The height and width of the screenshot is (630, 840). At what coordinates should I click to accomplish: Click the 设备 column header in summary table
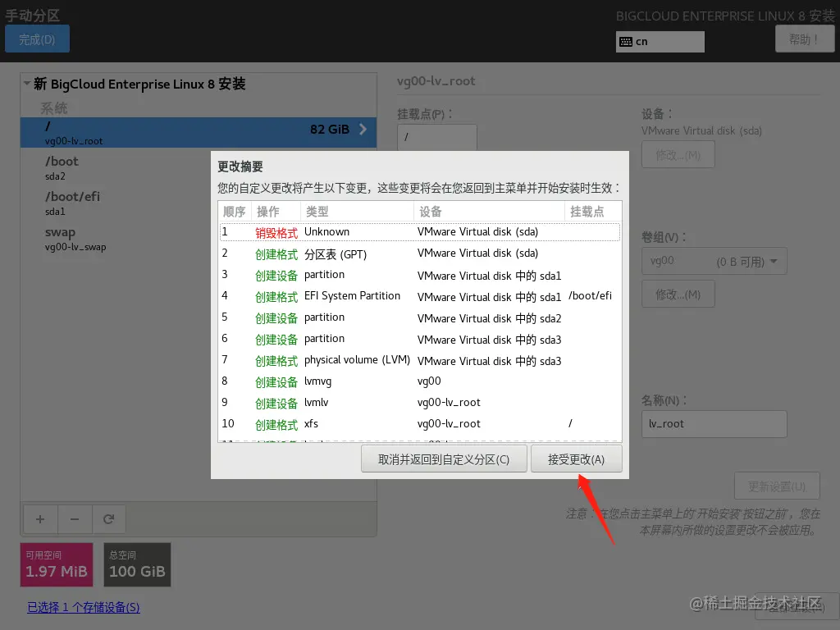[x=489, y=211]
